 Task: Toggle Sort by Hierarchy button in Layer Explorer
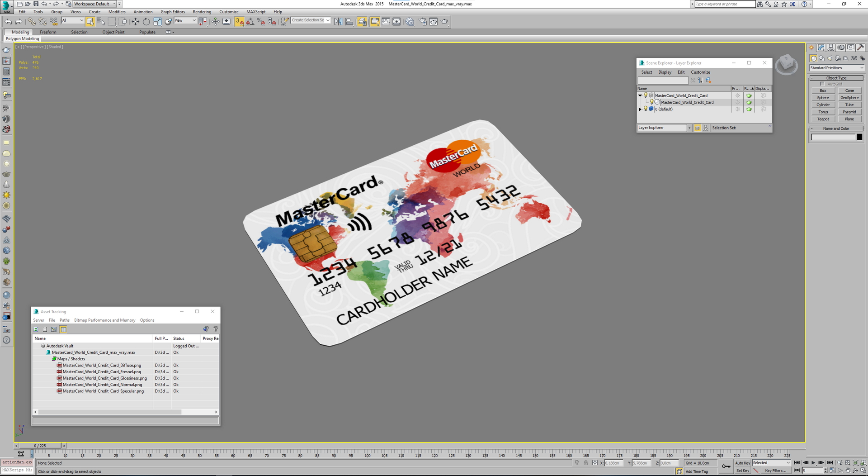pyautogui.click(x=706, y=128)
